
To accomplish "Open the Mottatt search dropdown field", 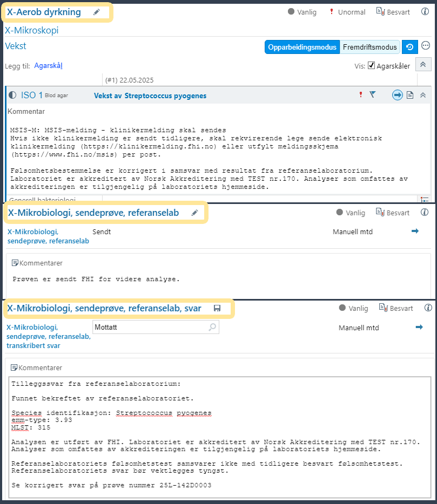I will (156, 327).
